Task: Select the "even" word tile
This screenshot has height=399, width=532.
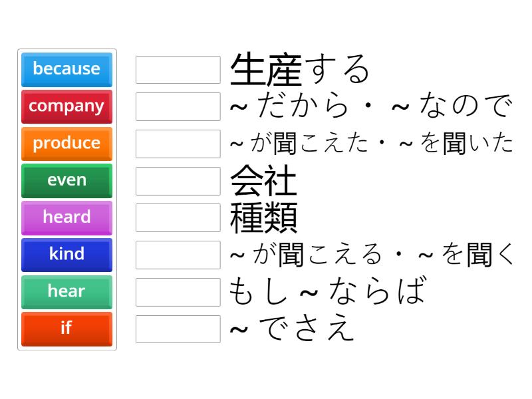Action: tap(66, 180)
